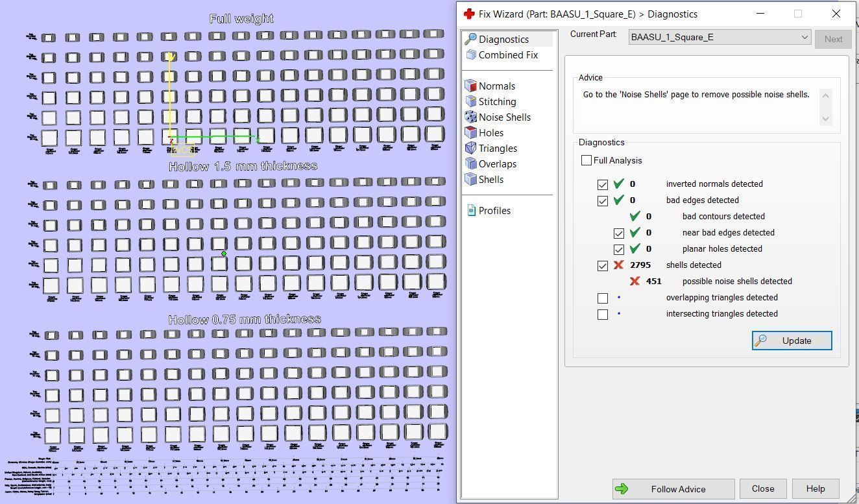Toggle planar holes checkbox
859x504 pixels.
point(619,249)
